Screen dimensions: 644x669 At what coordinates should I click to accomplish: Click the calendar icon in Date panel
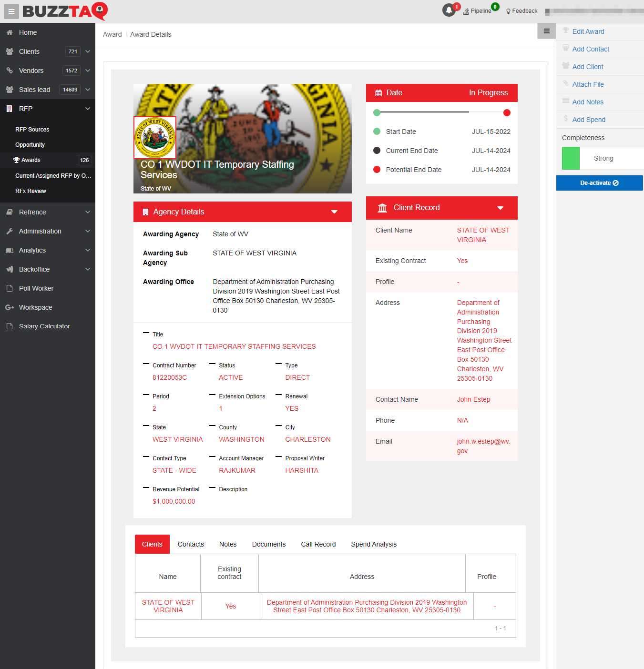coord(378,93)
